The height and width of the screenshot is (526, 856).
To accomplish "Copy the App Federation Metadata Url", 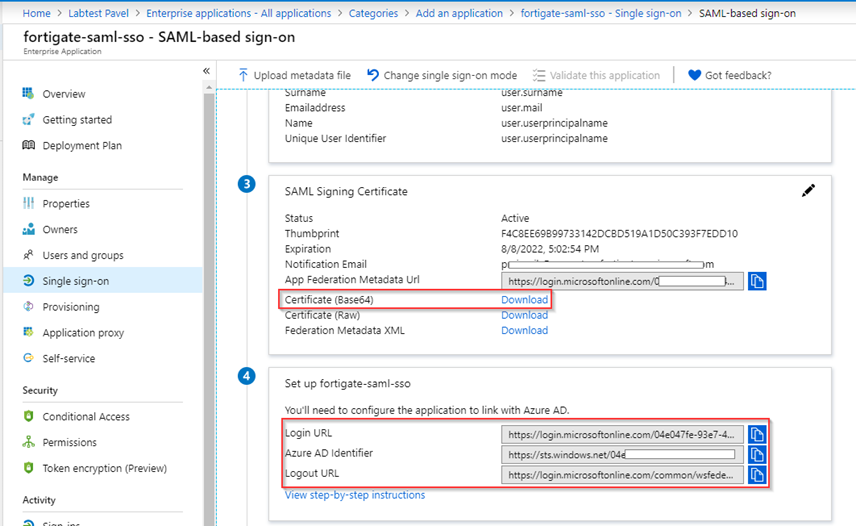I will [x=757, y=281].
